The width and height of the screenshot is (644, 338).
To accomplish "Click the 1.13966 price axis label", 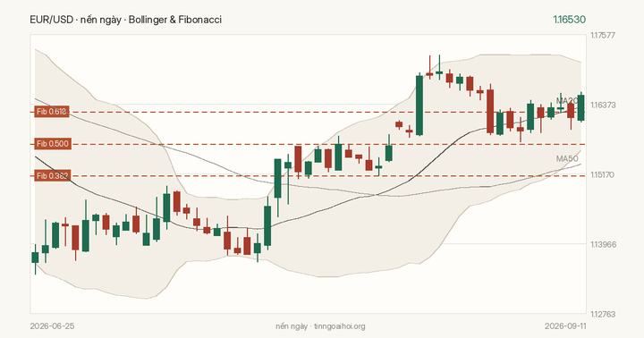I will 603,244.
